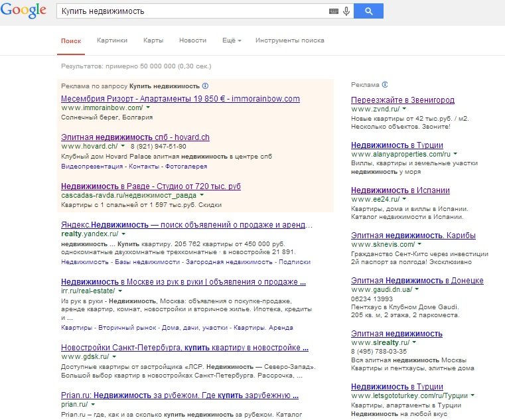Screen dimensions: 505x420
Task: Open Инструменты поиска options
Action: point(289,40)
